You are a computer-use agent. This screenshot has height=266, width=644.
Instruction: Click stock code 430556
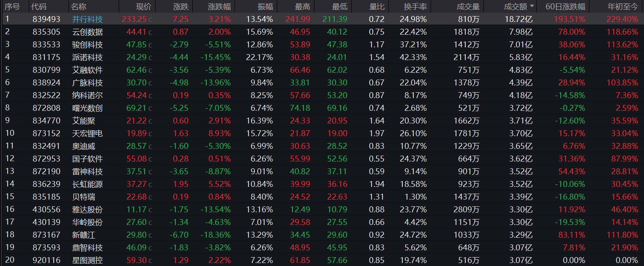pos(46,209)
